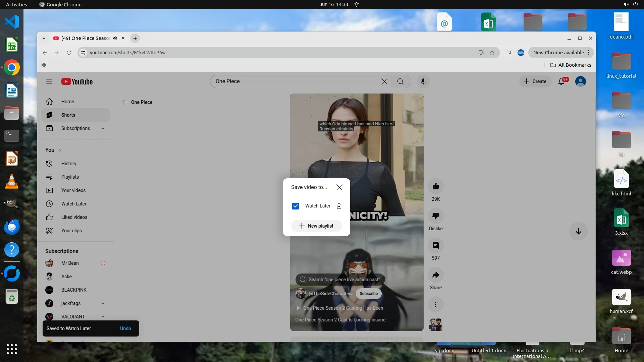Open History in the sidebar
Screen dimensions: 644x362
(68, 164)
